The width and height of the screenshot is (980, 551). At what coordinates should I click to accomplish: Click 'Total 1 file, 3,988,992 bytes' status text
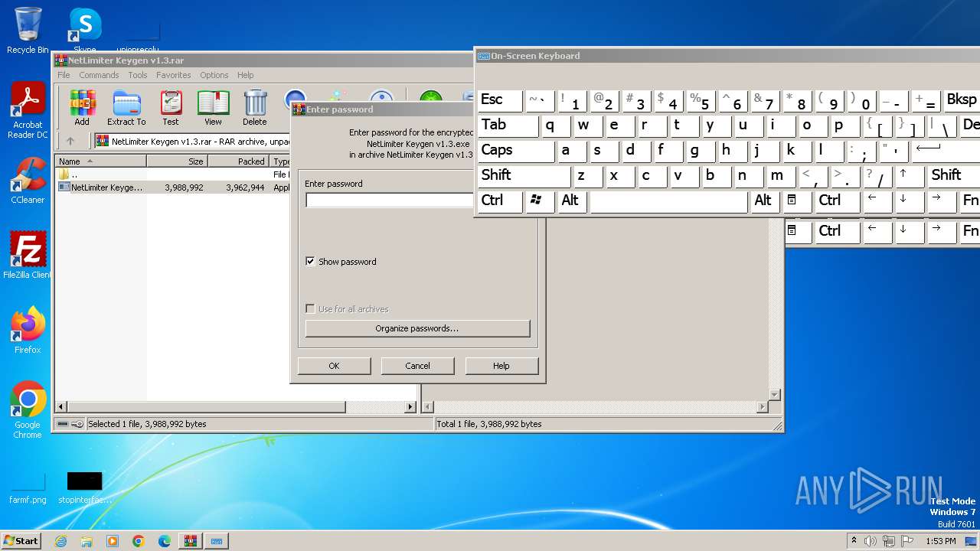(x=489, y=424)
